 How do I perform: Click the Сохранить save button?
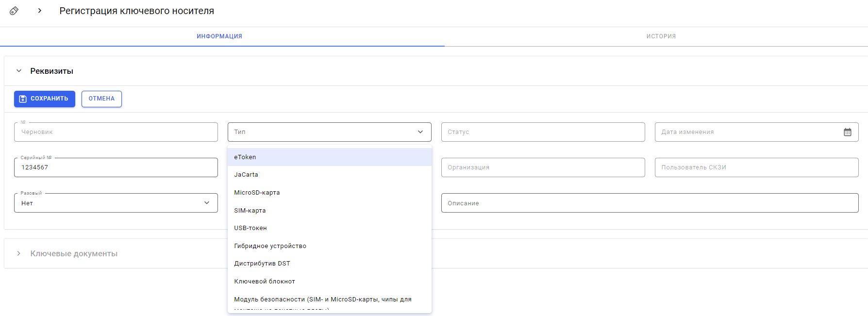pos(45,99)
